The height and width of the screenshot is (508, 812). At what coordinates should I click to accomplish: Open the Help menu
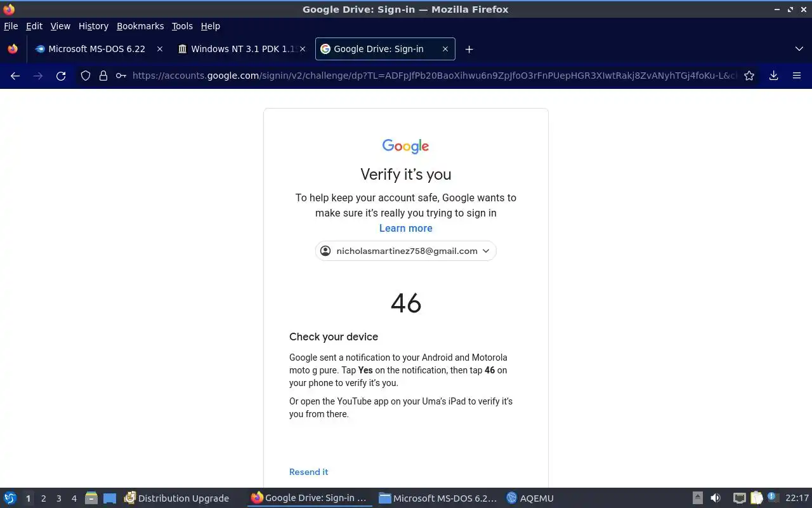(210, 26)
